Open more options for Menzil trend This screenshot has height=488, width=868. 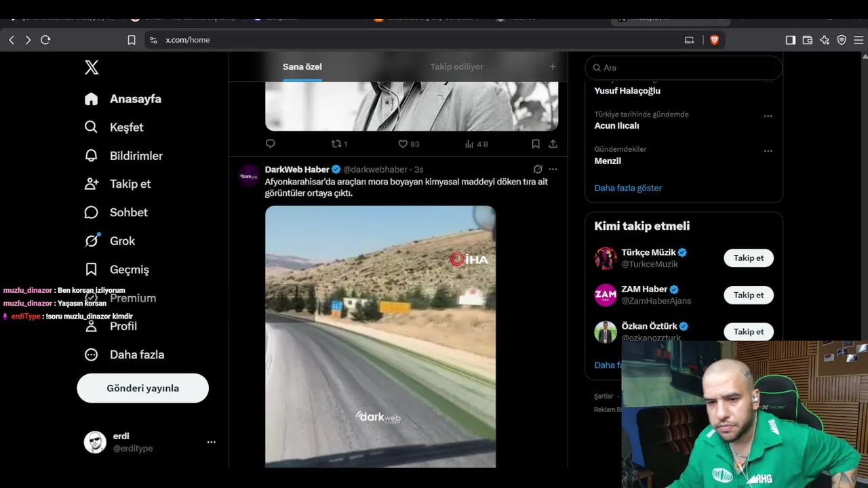tap(768, 151)
